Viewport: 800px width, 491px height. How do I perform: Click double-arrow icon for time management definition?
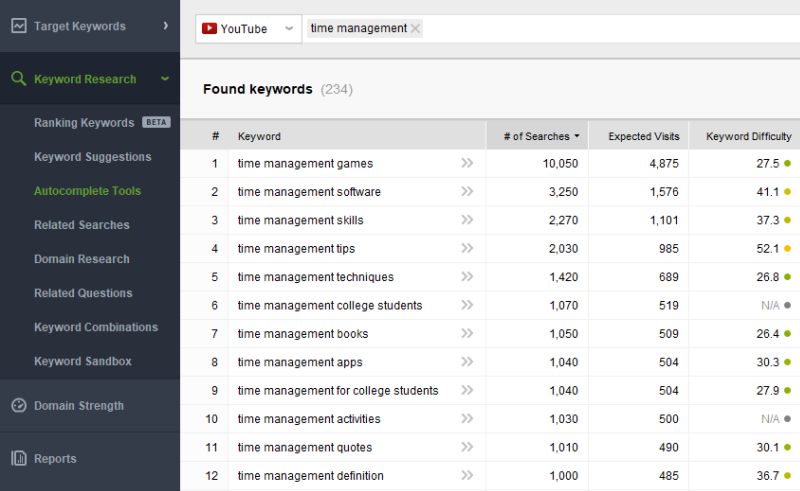(467, 475)
